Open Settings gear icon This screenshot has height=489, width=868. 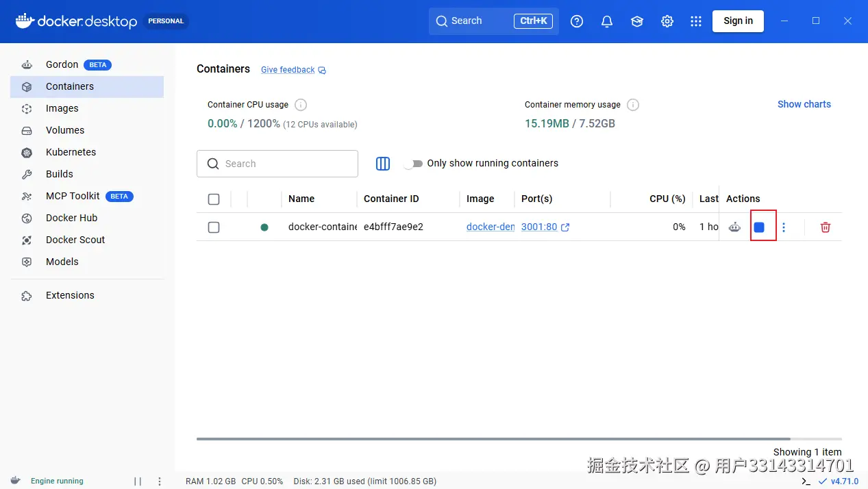[x=667, y=21]
